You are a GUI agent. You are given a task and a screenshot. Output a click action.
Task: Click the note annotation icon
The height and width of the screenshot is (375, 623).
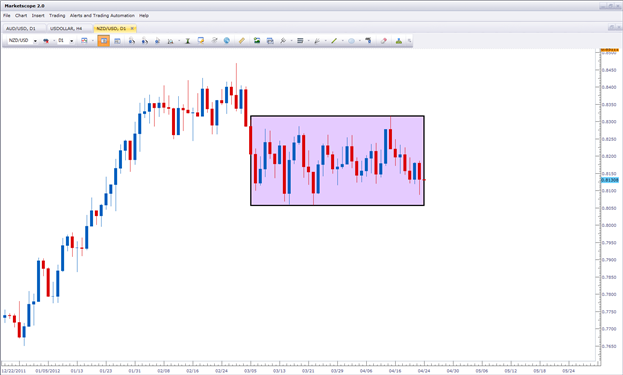[x=201, y=41]
